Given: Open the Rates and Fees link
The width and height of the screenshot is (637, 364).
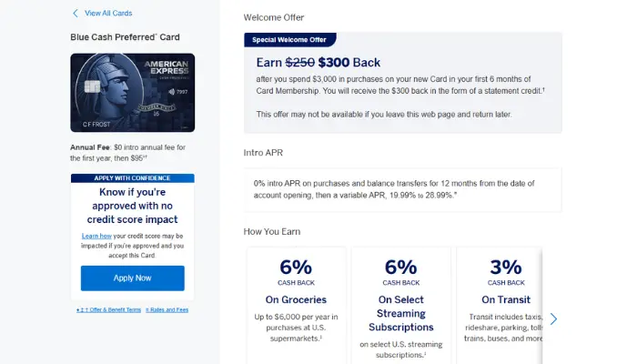Looking at the screenshot, I should point(167,309).
